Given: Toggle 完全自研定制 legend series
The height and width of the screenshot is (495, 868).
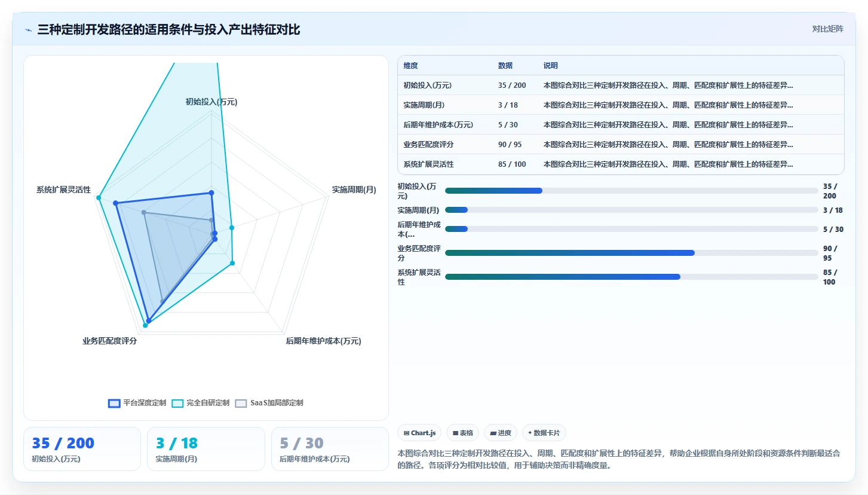Looking at the screenshot, I should click(201, 403).
